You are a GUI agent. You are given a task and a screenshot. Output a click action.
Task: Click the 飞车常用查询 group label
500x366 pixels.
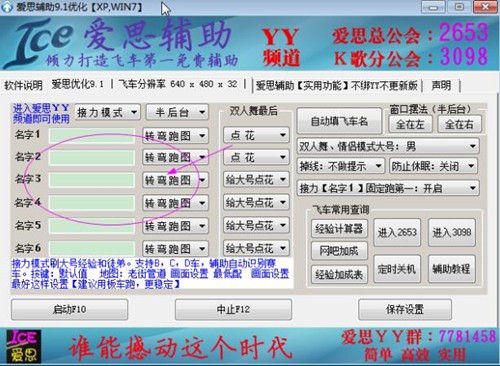[x=341, y=209]
